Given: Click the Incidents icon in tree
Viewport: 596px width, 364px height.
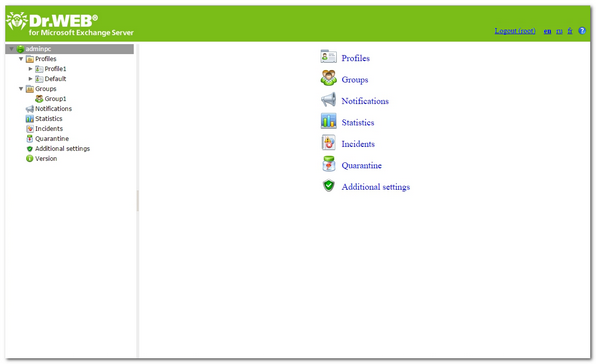Looking at the screenshot, I should tap(30, 129).
